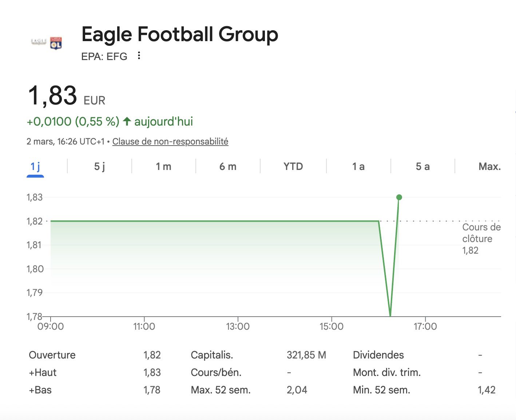Image resolution: width=516 pixels, height=420 pixels.
Task: Show the 1 a price chart
Action: point(358,167)
